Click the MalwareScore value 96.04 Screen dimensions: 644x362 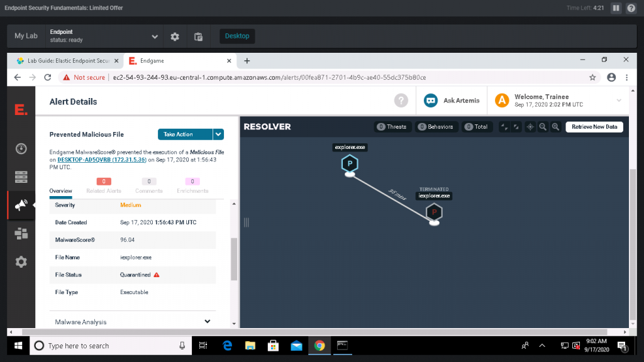point(127,239)
